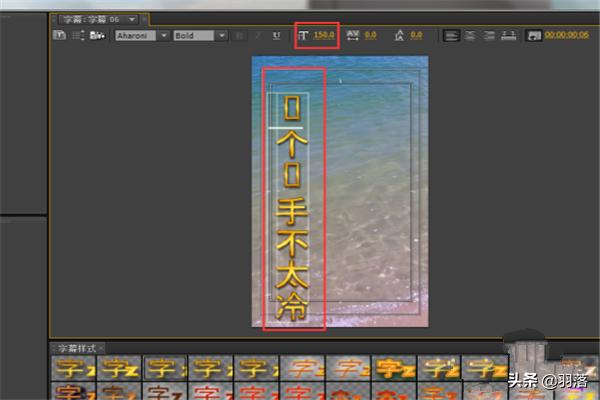Click the background timecode 00:00:00:06
Screen dimensions: 600x400
567,35
